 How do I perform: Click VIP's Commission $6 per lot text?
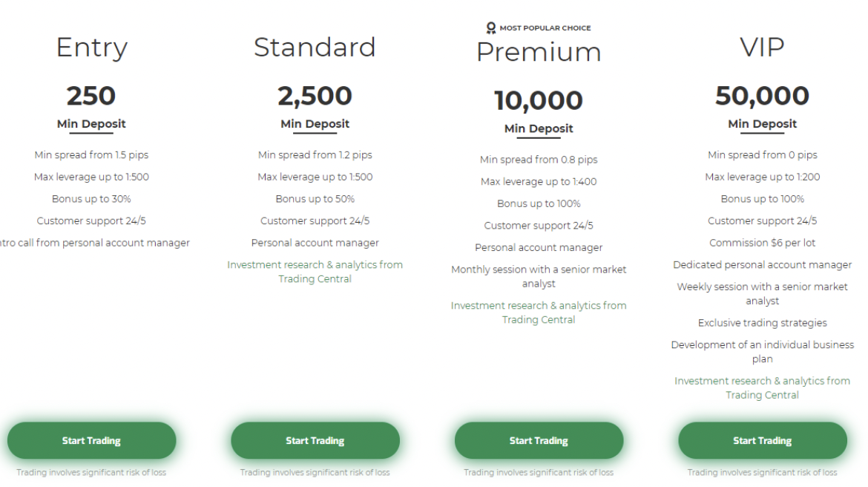pos(762,243)
